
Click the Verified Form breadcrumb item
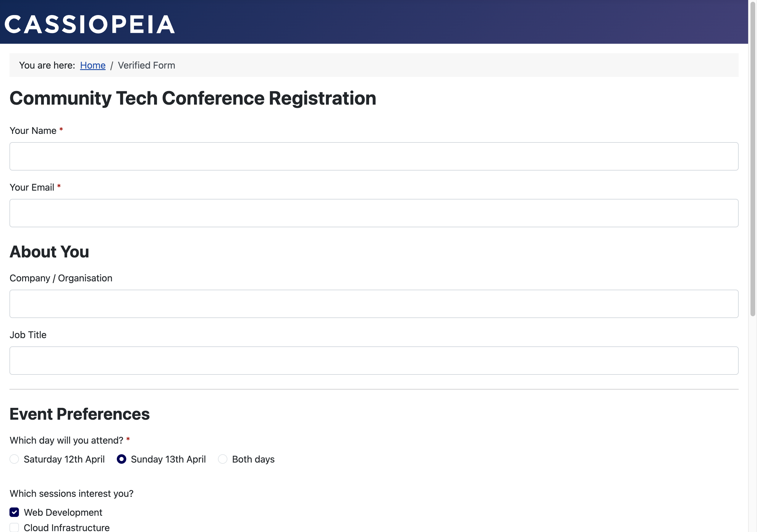[x=146, y=65]
